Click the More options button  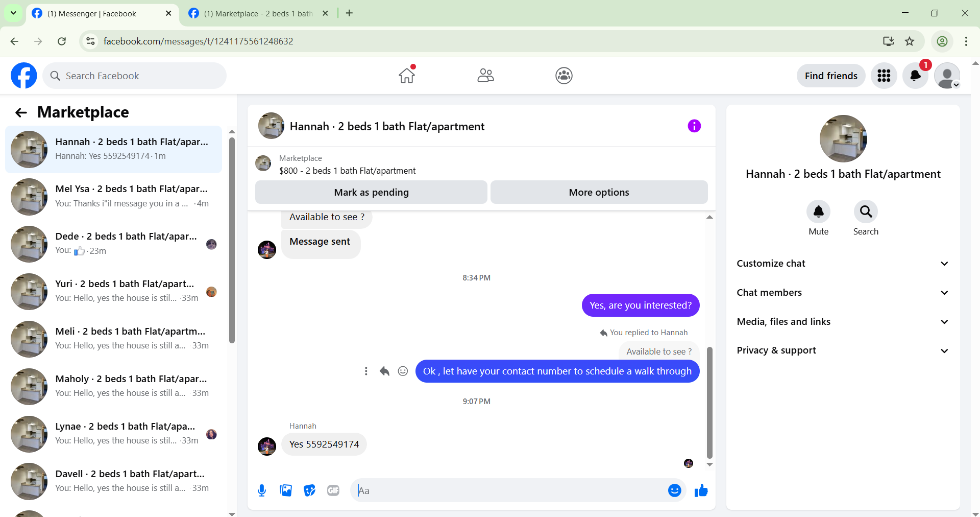(x=599, y=193)
